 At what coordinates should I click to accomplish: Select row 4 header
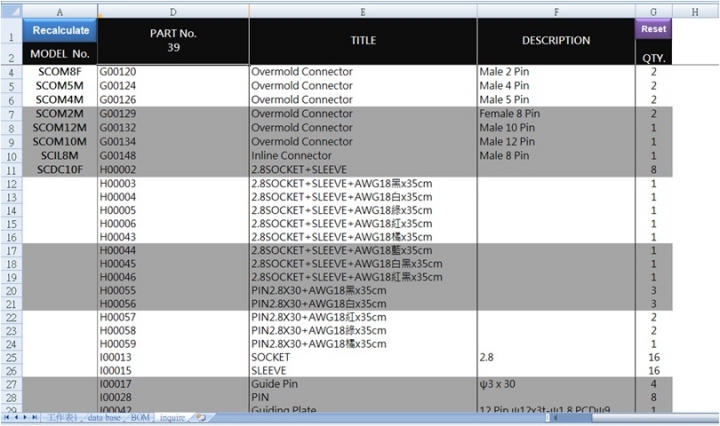click(11, 72)
